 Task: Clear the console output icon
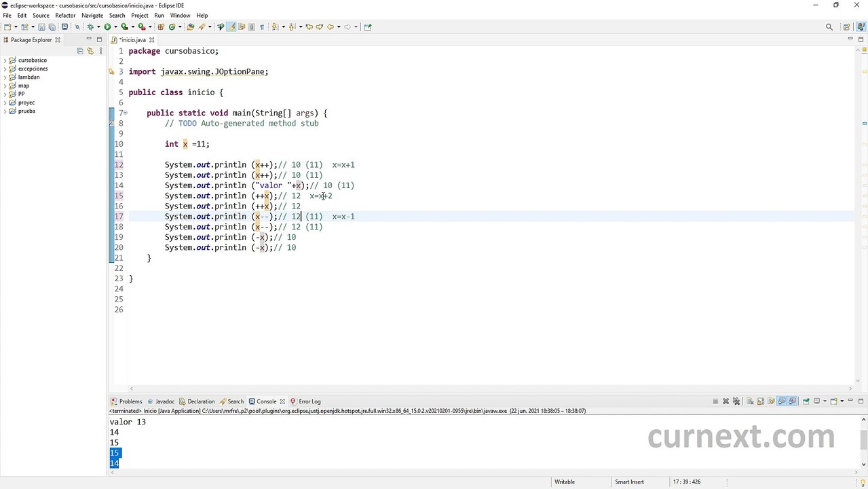750,401
